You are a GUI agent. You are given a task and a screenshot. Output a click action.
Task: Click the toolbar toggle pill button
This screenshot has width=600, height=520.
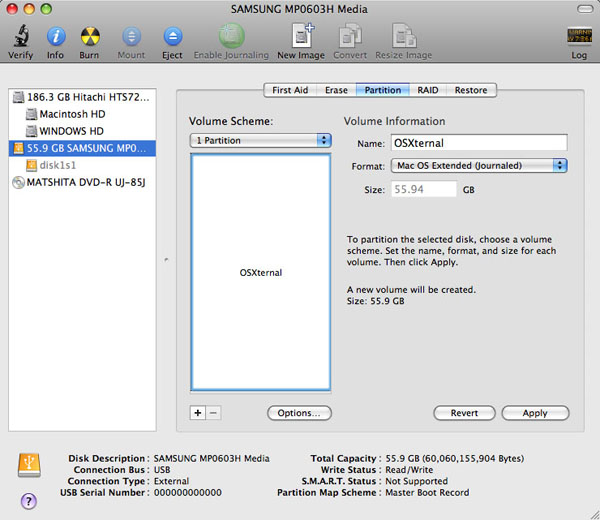coord(585,9)
